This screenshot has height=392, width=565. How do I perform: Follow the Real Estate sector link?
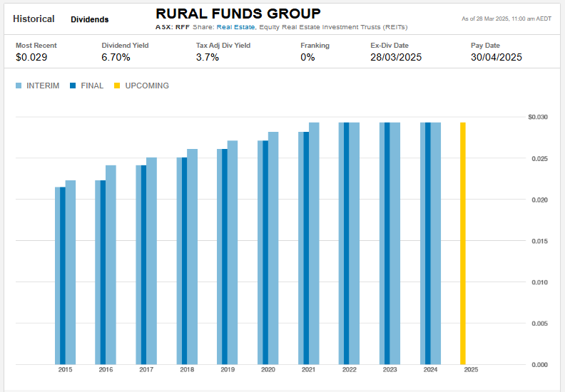(x=236, y=27)
